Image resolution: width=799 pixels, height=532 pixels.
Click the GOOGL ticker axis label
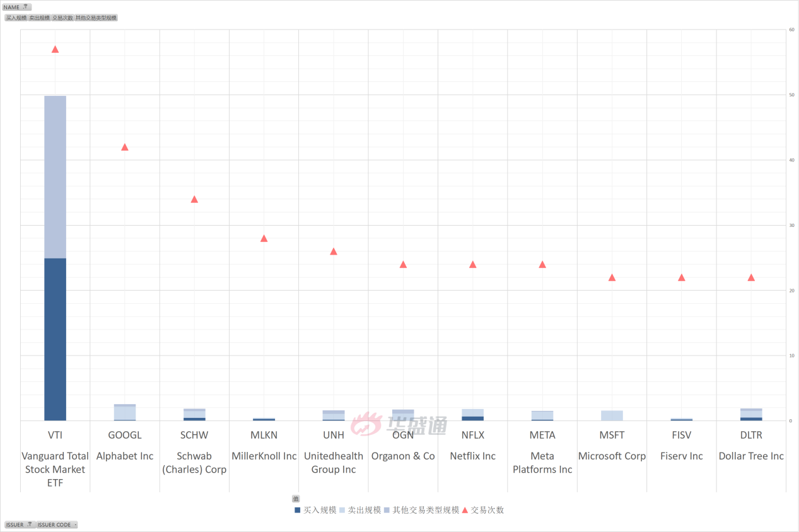125,435
